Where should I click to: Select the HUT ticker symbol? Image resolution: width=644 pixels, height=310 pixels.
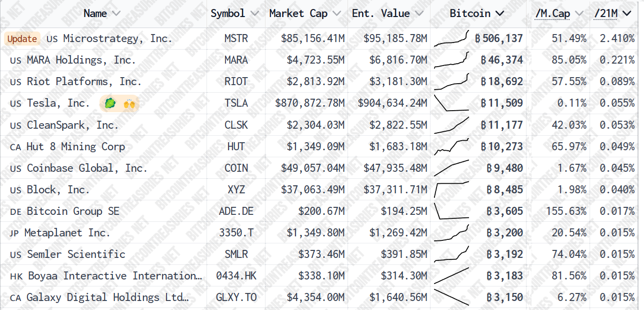point(236,147)
